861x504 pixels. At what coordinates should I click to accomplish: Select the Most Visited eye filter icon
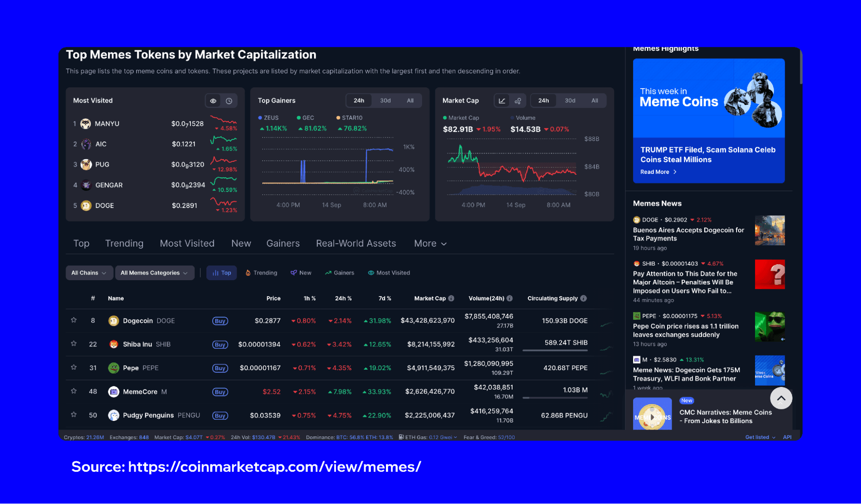[388, 272]
